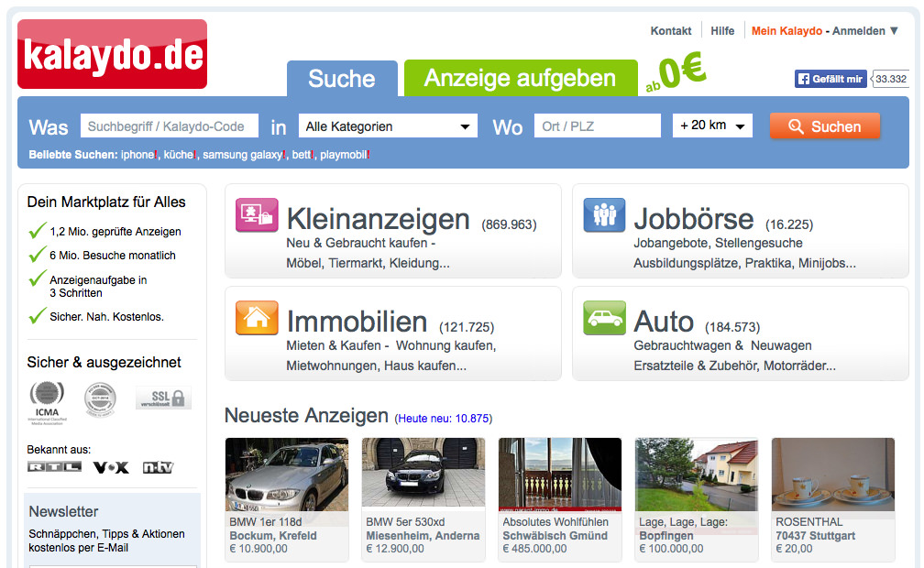The image size is (924, 568).
Task: Click the pink Kleinanzeigen category icon
Action: coord(257,215)
